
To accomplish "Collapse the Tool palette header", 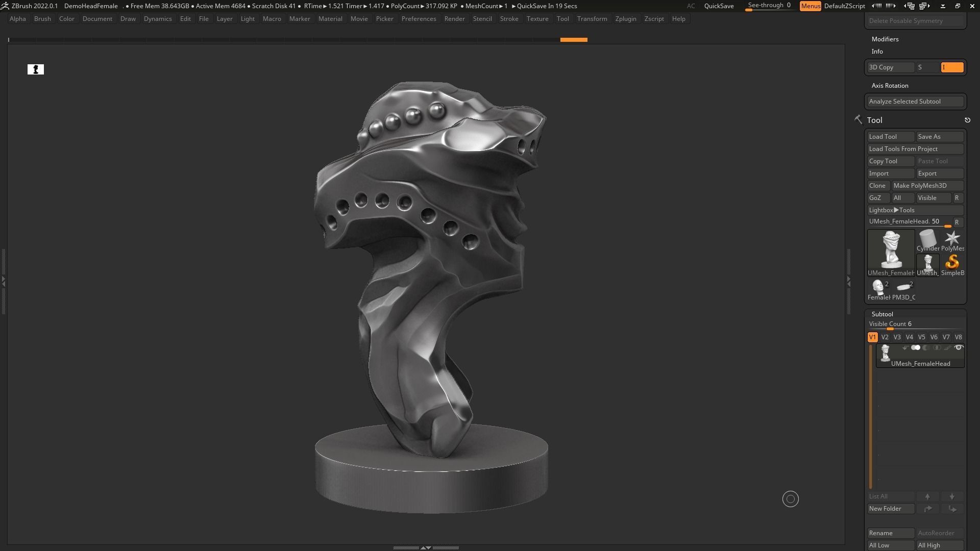I will tap(874, 120).
